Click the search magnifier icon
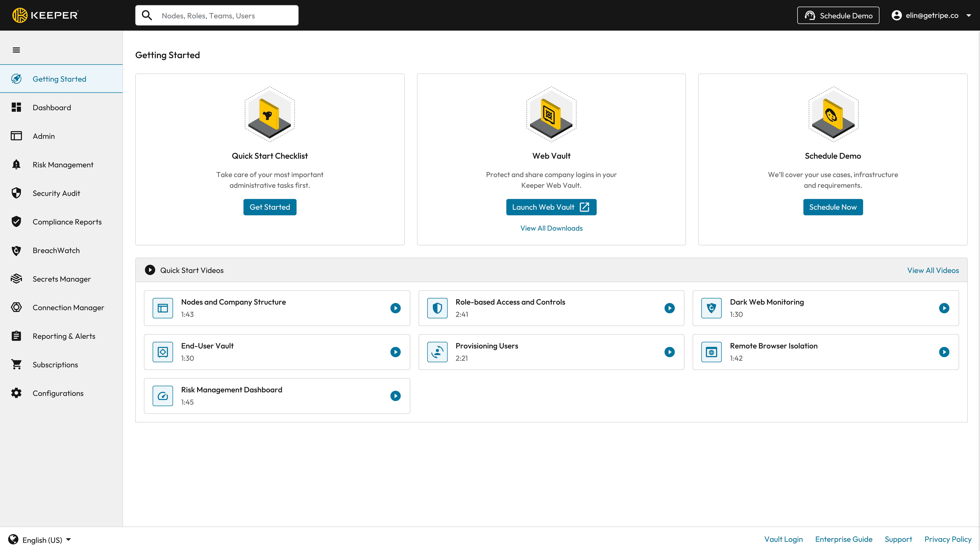 pos(147,15)
